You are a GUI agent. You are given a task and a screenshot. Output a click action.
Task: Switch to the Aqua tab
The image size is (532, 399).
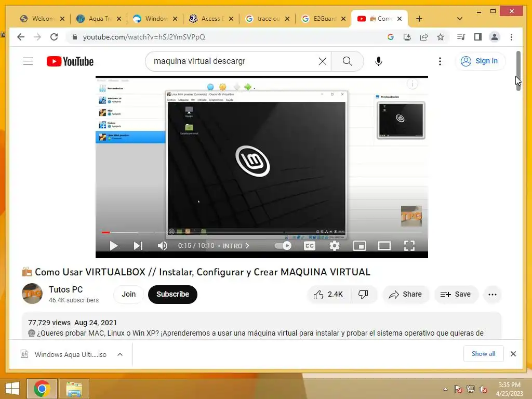click(x=99, y=19)
